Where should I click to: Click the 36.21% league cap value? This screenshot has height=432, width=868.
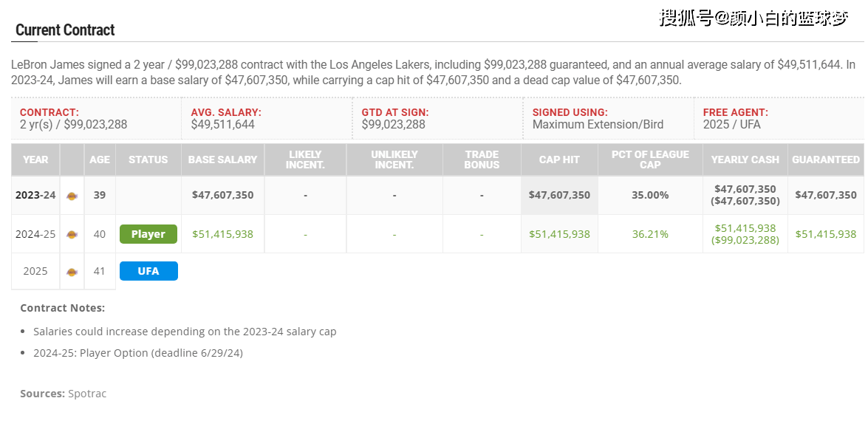click(x=650, y=234)
